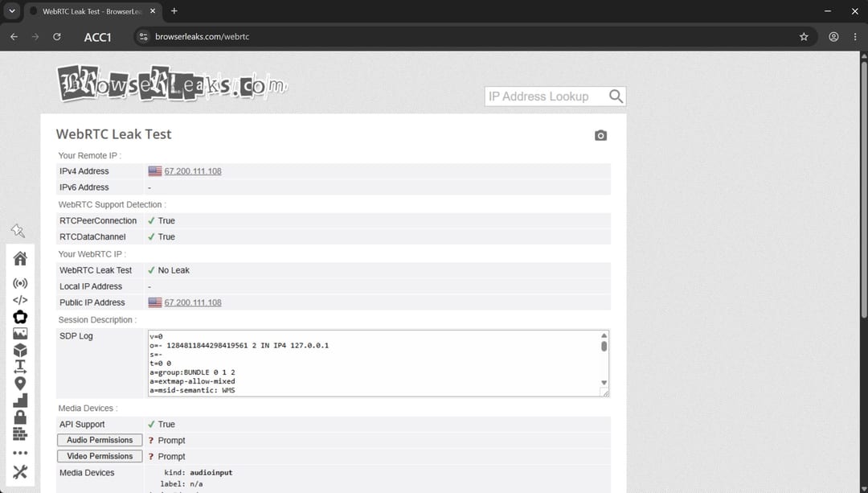Go to the home icon in sidebar
Screen dimensions: 868x493
tap(20, 259)
